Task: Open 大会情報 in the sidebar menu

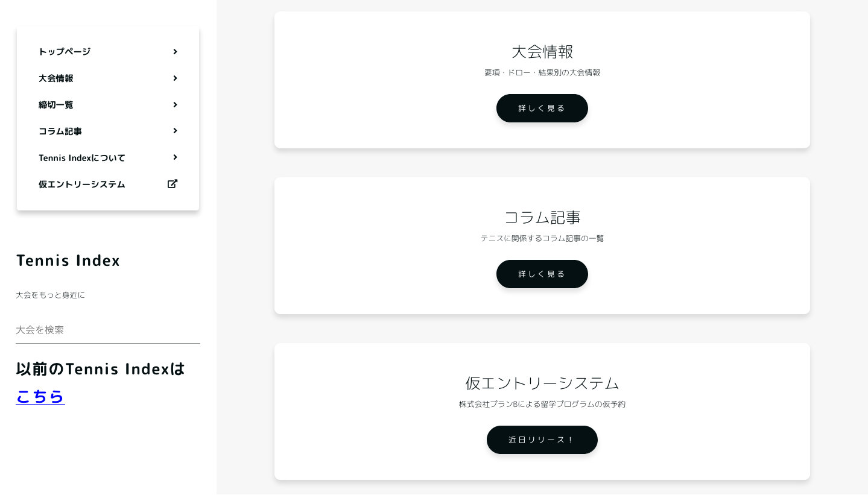Action: (56, 78)
